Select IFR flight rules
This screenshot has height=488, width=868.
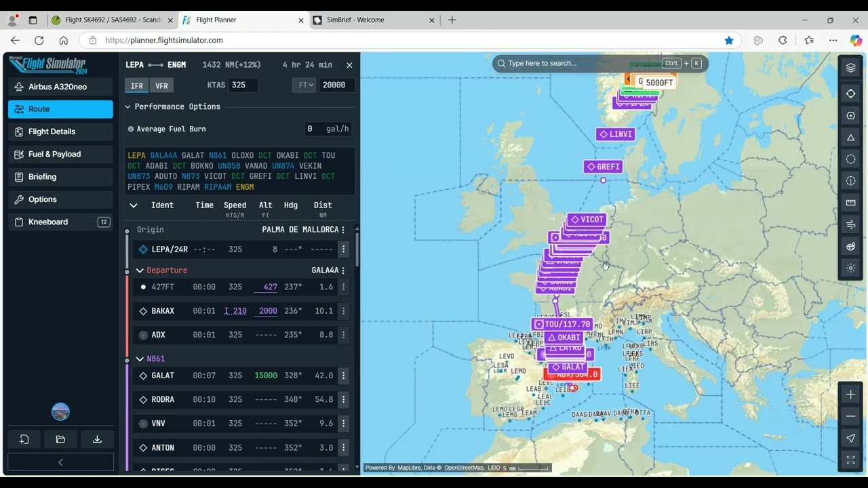(137, 85)
